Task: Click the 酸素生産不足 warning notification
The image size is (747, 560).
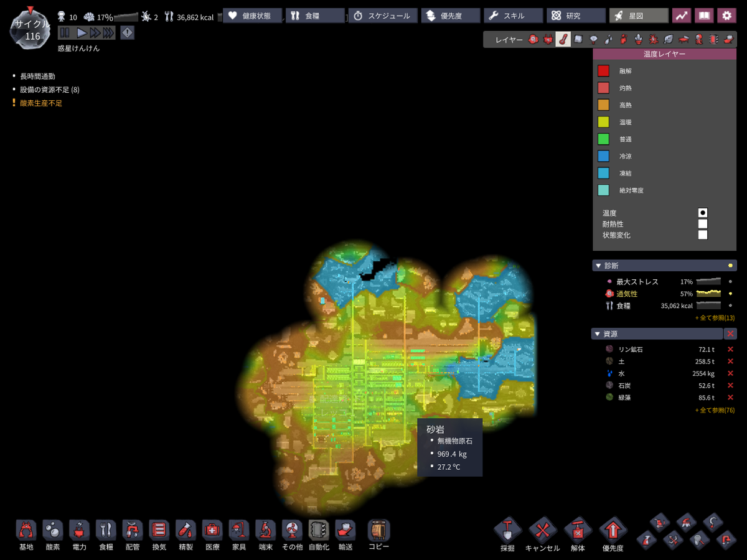Action: pos(41,103)
